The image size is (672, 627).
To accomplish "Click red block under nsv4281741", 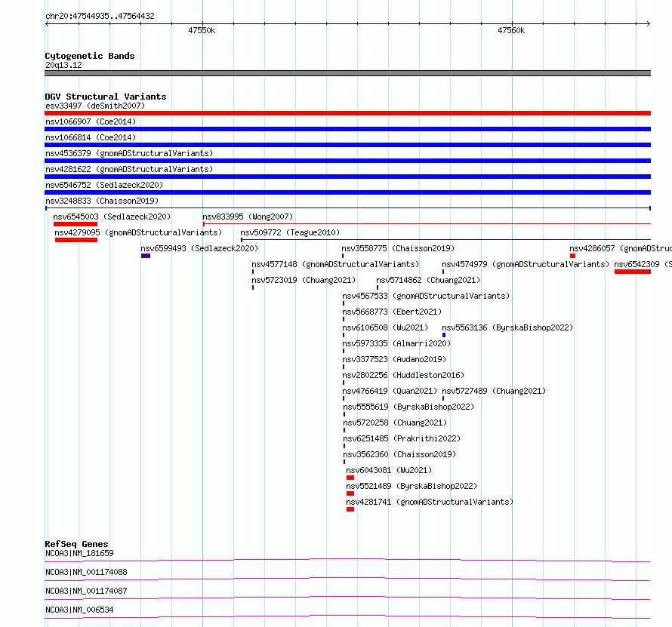I will click(350, 509).
